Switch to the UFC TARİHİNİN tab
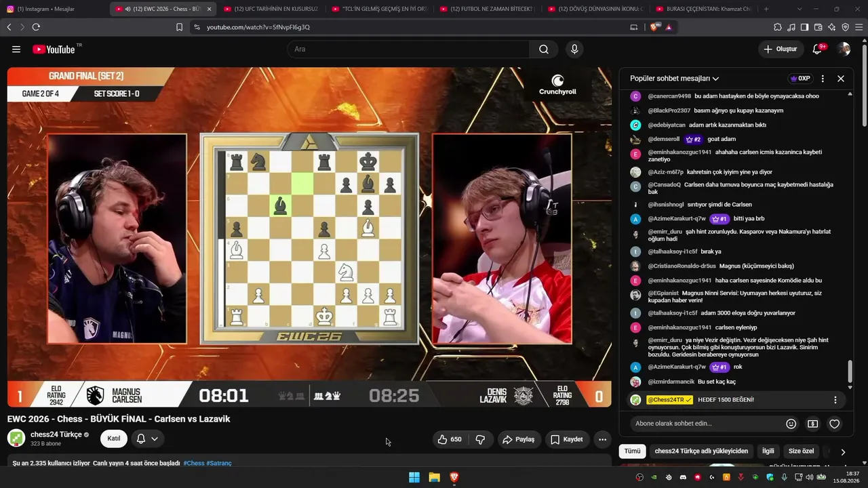 point(271,9)
